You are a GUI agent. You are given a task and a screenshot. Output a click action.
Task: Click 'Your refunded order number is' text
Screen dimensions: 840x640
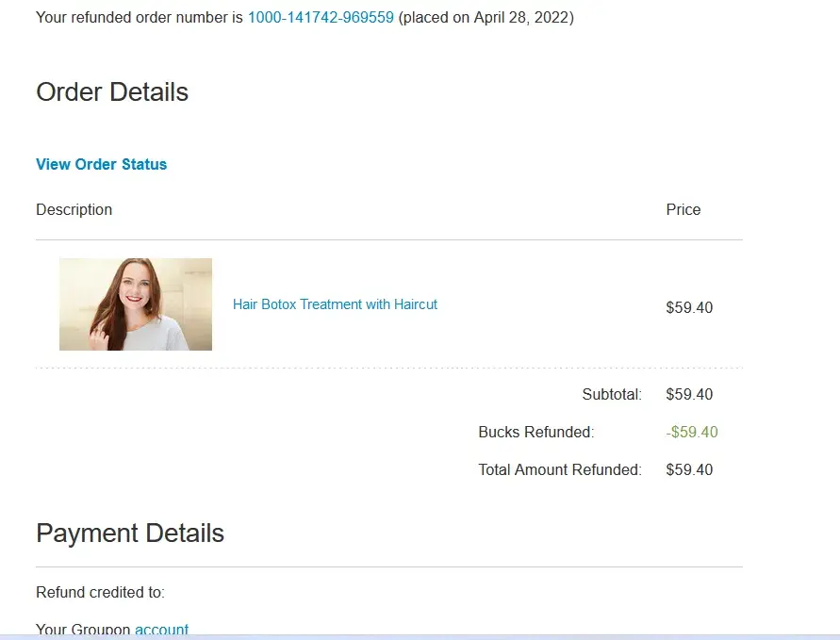point(140,17)
